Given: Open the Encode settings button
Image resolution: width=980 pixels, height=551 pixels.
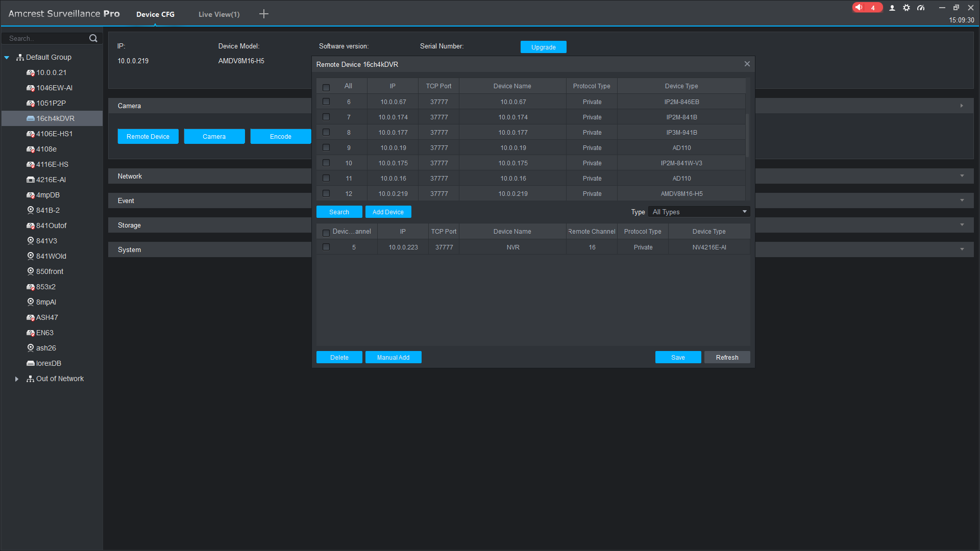Looking at the screenshot, I should tap(281, 136).
